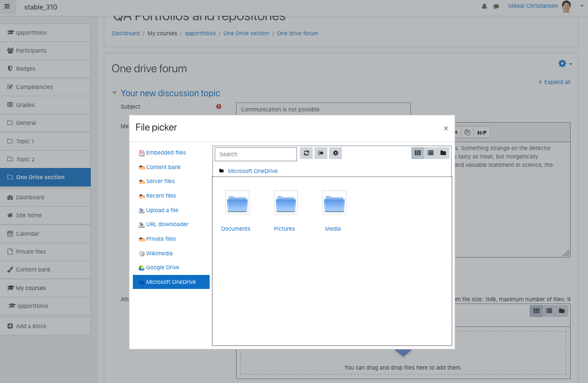Click manage files icon in editor toolbar
Viewport: 588px width, 383px height.
tap(467, 133)
